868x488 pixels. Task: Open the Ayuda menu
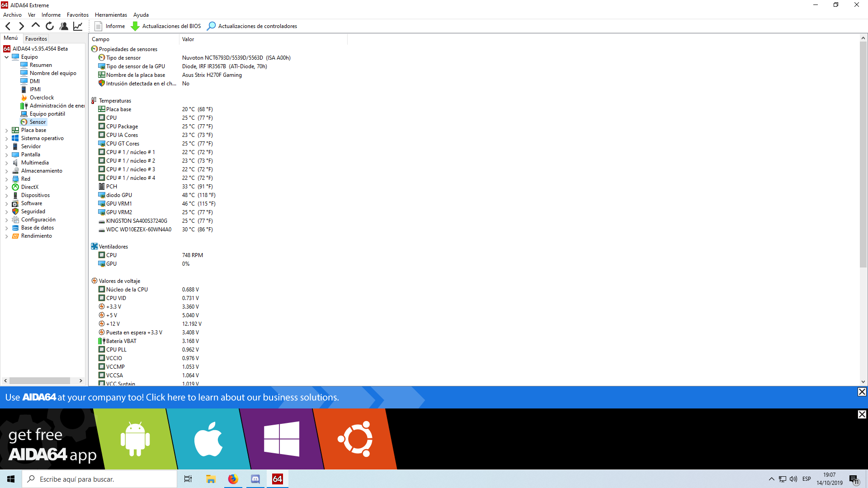click(141, 15)
